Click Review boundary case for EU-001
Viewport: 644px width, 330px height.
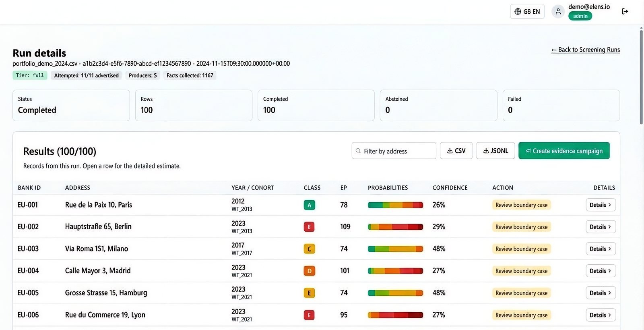521,205
